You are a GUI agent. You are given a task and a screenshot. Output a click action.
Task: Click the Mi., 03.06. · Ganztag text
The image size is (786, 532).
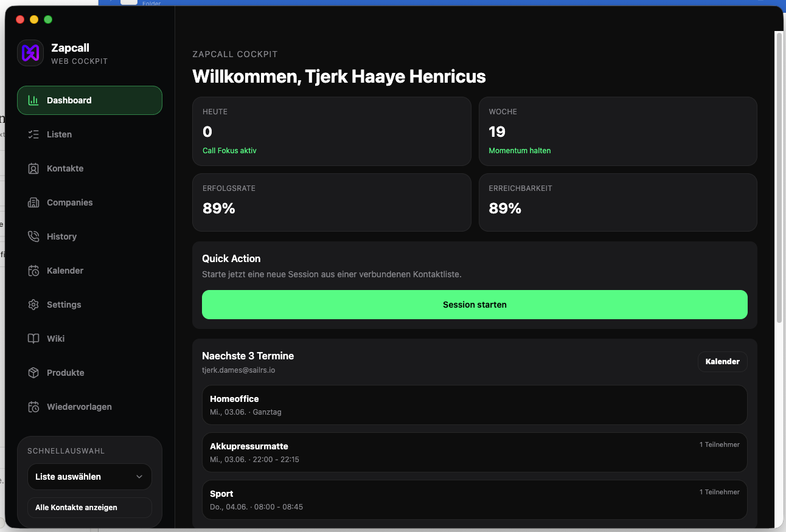(246, 412)
